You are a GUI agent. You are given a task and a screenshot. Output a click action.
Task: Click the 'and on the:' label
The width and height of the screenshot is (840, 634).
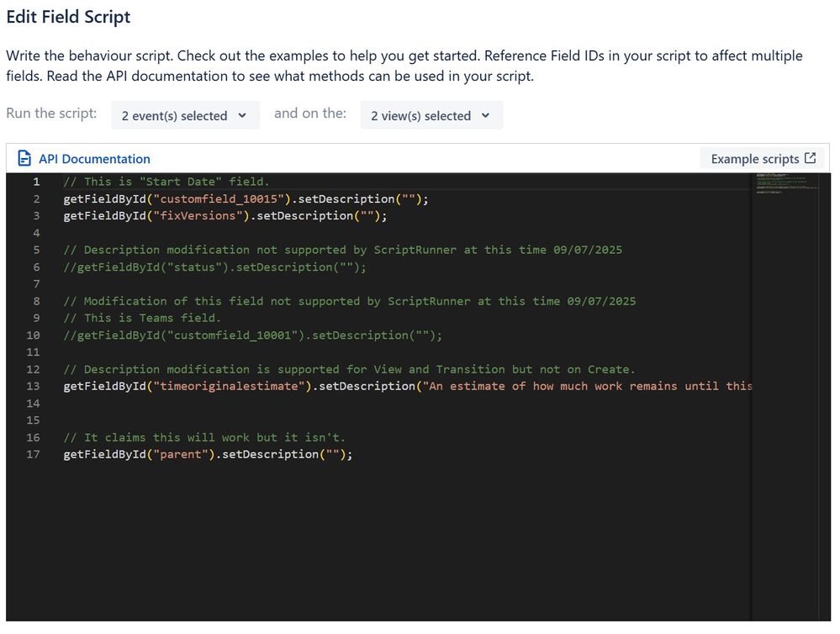pyautogui.click(x=310, y=113)
